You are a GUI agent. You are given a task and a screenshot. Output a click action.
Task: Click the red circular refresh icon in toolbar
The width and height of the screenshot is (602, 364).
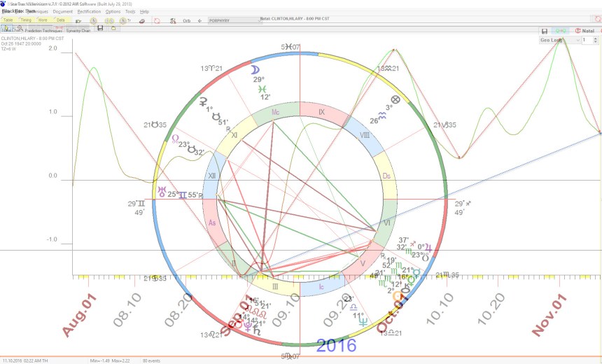[157, 21]
